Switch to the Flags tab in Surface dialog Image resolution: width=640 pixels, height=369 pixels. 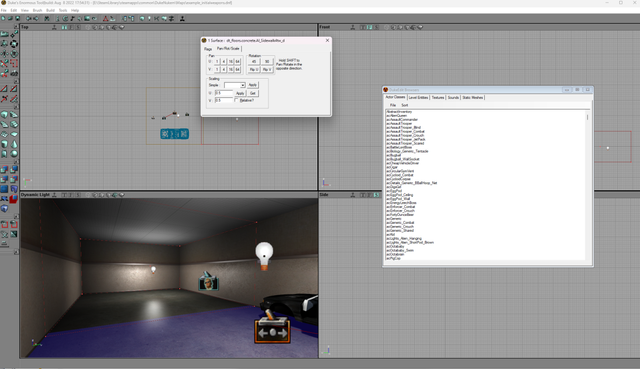(208, 49)
